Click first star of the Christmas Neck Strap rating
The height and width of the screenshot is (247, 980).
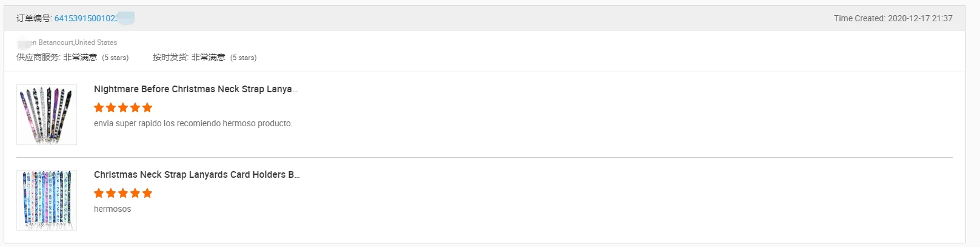click(x=99, y=194)
